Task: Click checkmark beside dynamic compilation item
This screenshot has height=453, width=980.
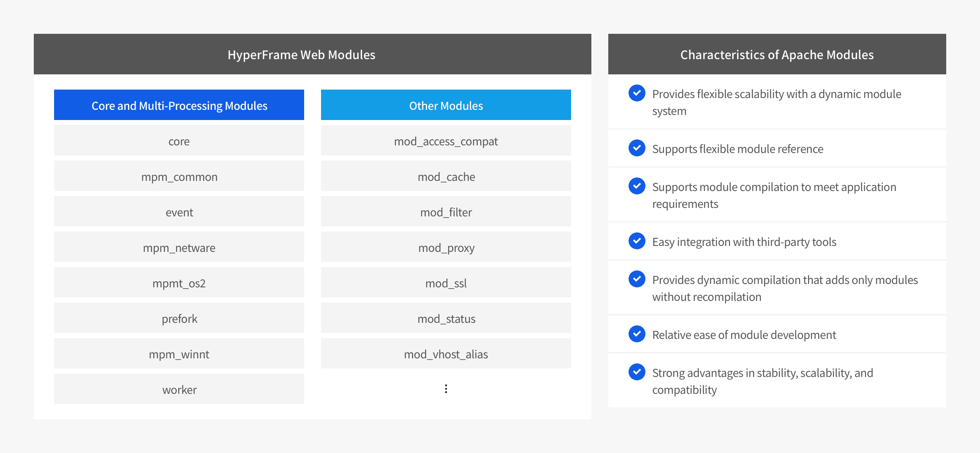Action: (637, 279)
